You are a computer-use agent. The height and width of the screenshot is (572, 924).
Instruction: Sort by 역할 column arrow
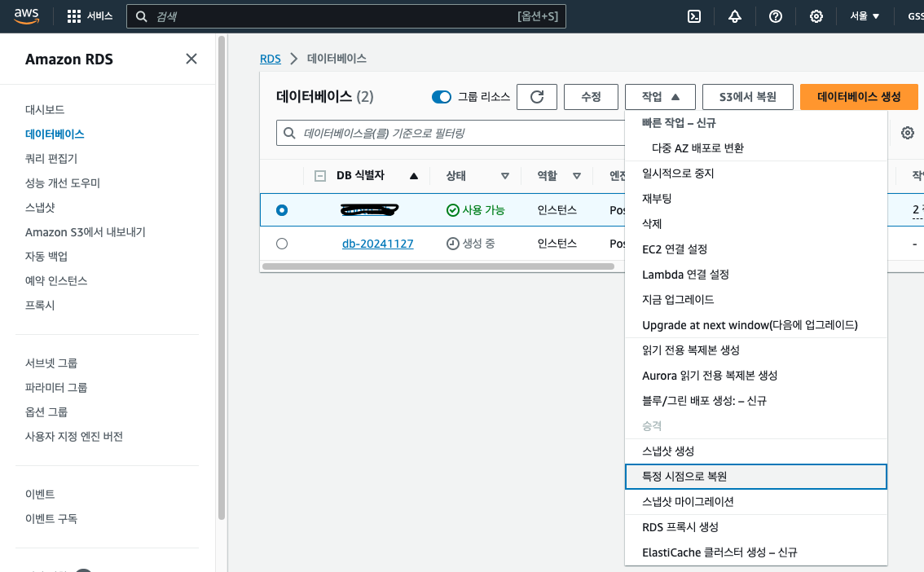click(577, 175)
